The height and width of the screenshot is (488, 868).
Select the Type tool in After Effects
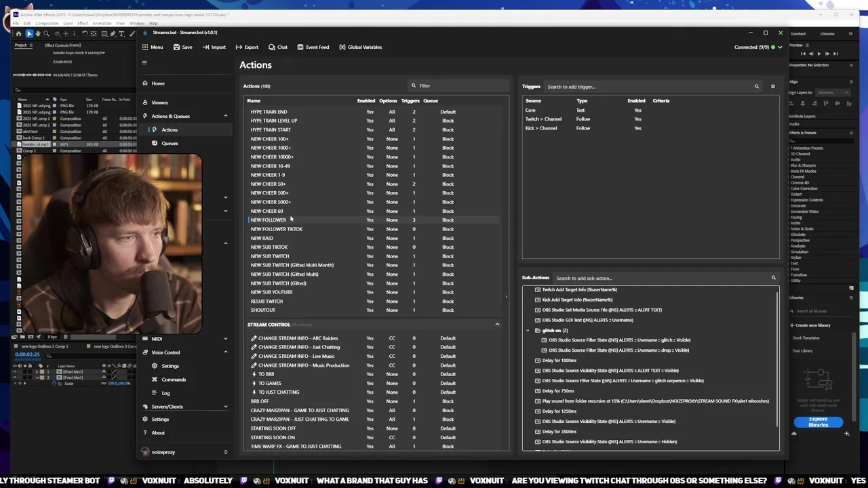(121, 33)
